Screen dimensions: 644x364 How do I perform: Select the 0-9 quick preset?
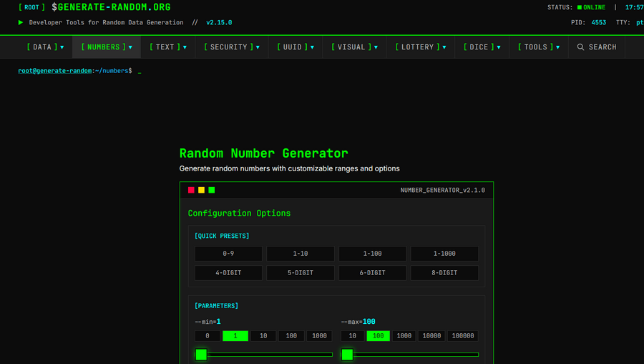coord(228,254)
